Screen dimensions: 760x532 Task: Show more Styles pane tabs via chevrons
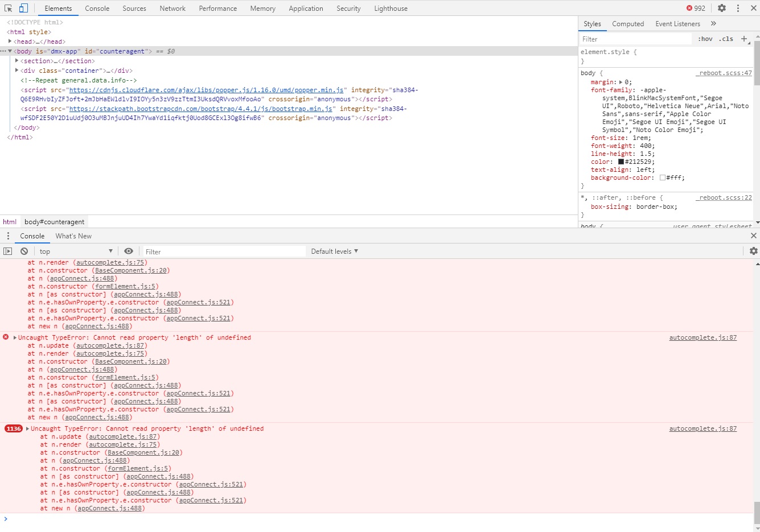[x=713, y=23]
